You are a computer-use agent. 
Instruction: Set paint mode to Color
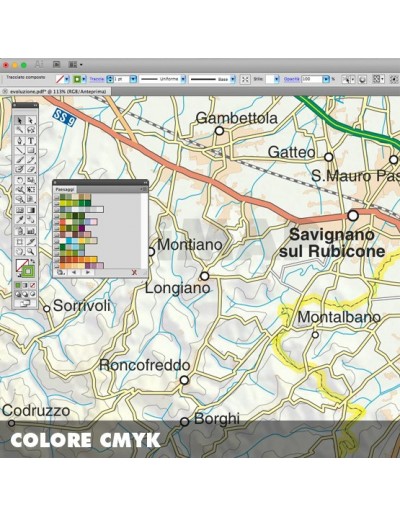pos(18,285)
